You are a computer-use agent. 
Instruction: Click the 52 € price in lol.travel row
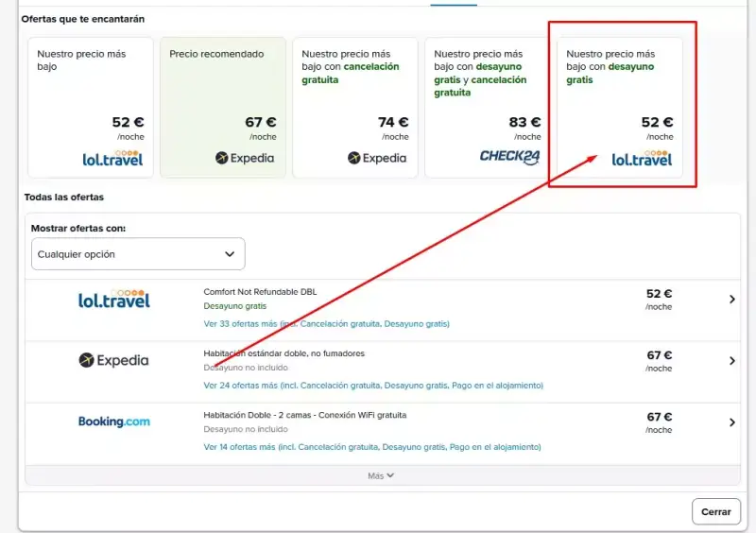point(659,294)
